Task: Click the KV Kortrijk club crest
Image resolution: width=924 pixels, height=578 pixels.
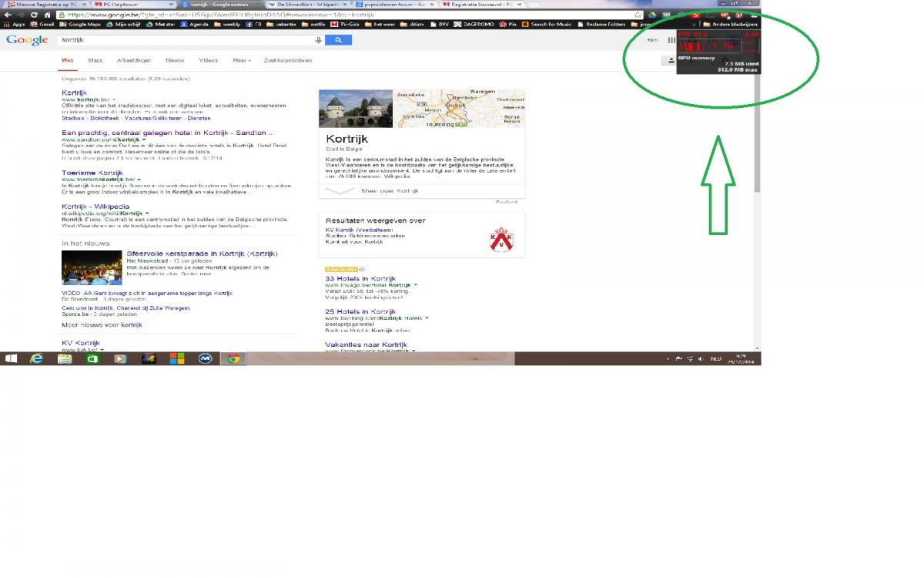Action: [x=501, y=240]
